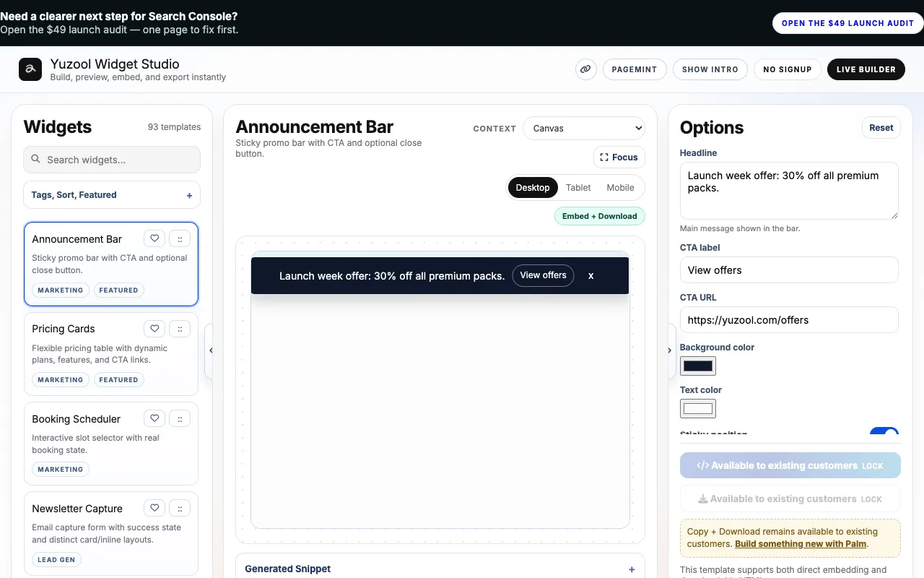Image resolution: width=924 pixels, height=578 pixels.
Task: Click the Live Builder pill
Action: pyautogui.click(x=866, y=69)
